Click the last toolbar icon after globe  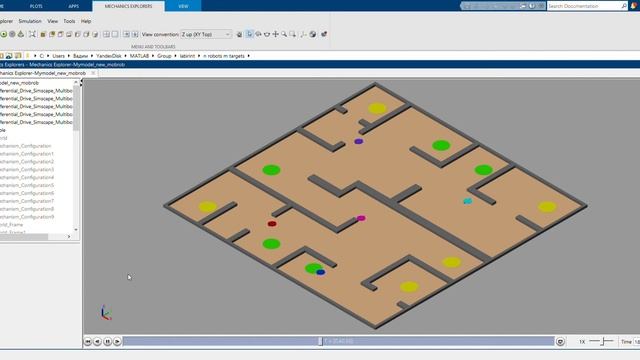(x=324, y=34)
